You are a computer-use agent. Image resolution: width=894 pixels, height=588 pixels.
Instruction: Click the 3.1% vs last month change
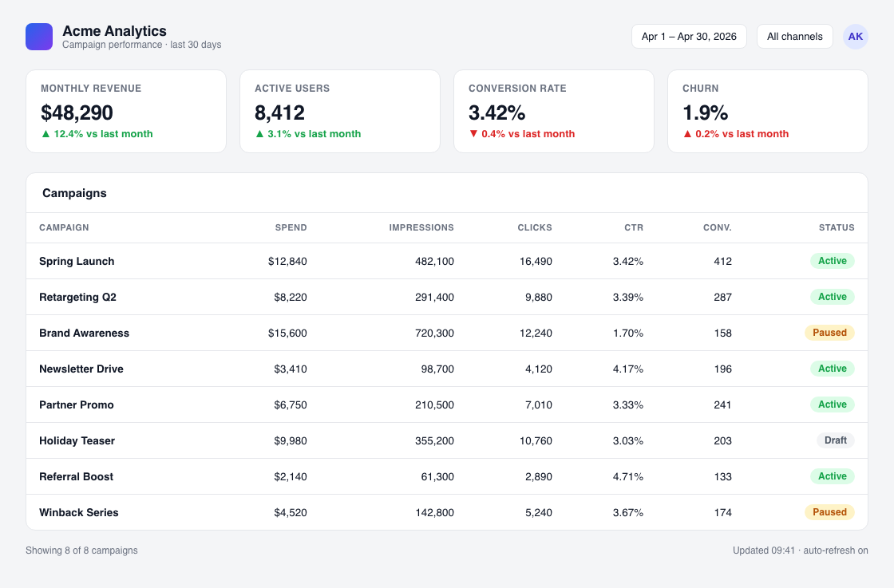308,134
